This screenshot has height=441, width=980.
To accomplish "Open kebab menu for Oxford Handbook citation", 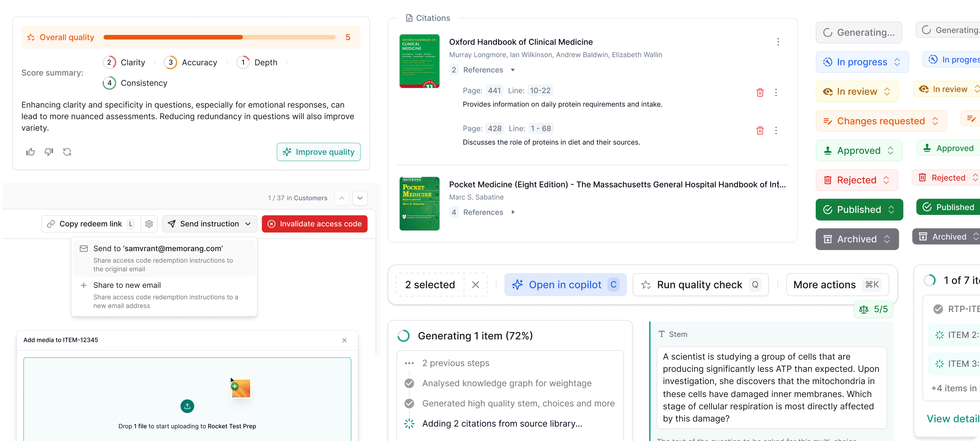I will point(778,42).
